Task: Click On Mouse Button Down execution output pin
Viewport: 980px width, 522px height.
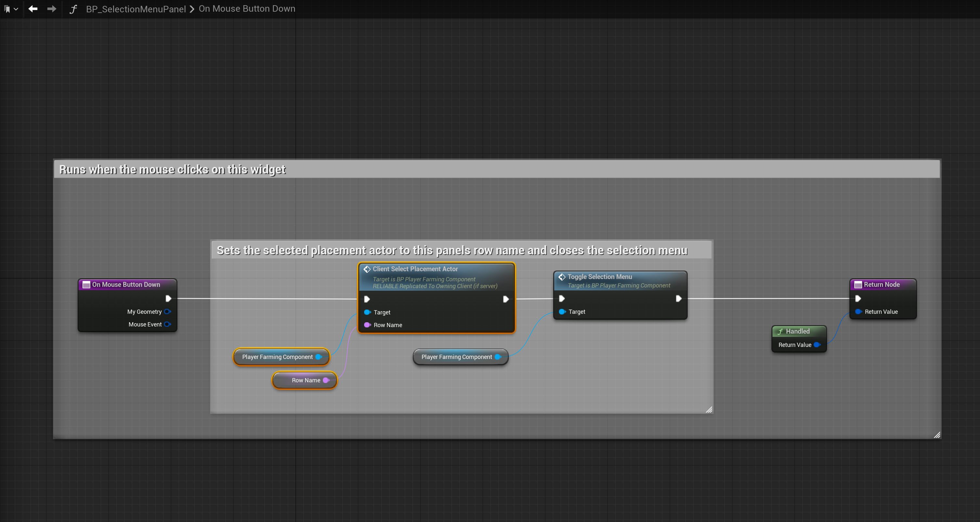Action: (168, 299)
